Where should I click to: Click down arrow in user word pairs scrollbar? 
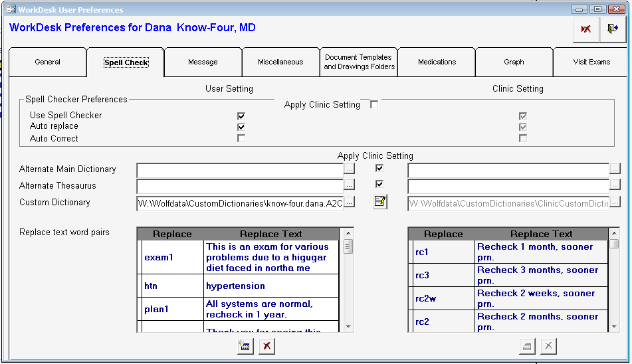(348, 327)
